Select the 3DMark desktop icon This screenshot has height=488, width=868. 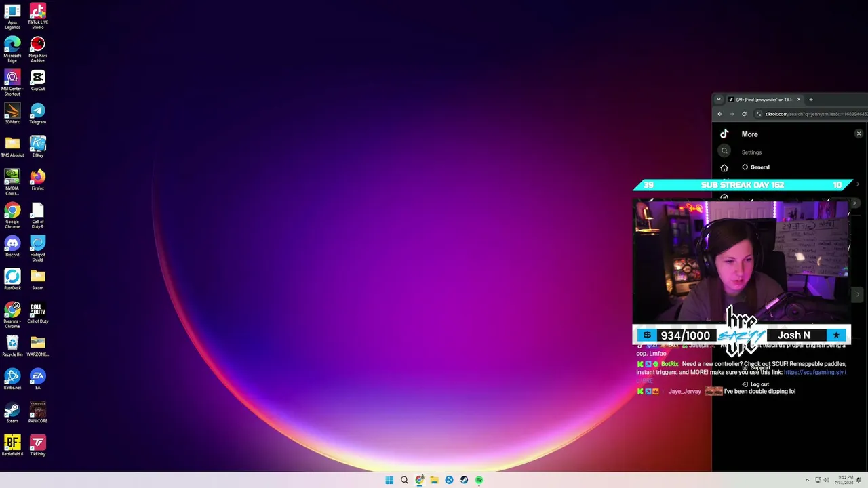12,113
